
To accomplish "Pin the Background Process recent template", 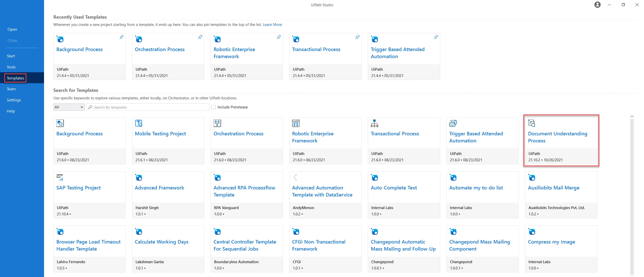I will [x=122, y=37].
